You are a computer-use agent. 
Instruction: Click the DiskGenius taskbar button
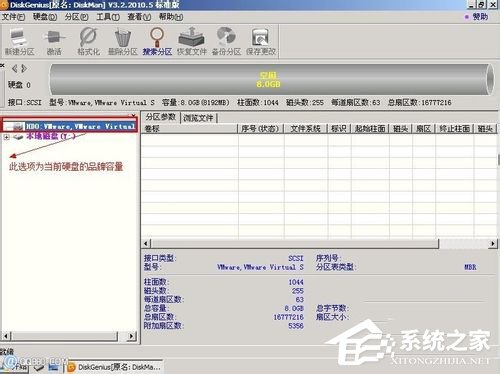(114, 367)
